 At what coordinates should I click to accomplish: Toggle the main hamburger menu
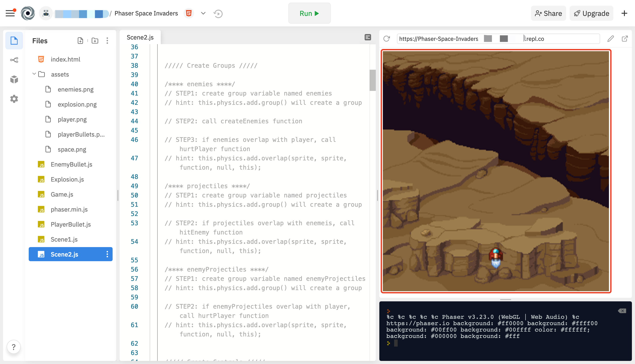click(x=10, y=13)
